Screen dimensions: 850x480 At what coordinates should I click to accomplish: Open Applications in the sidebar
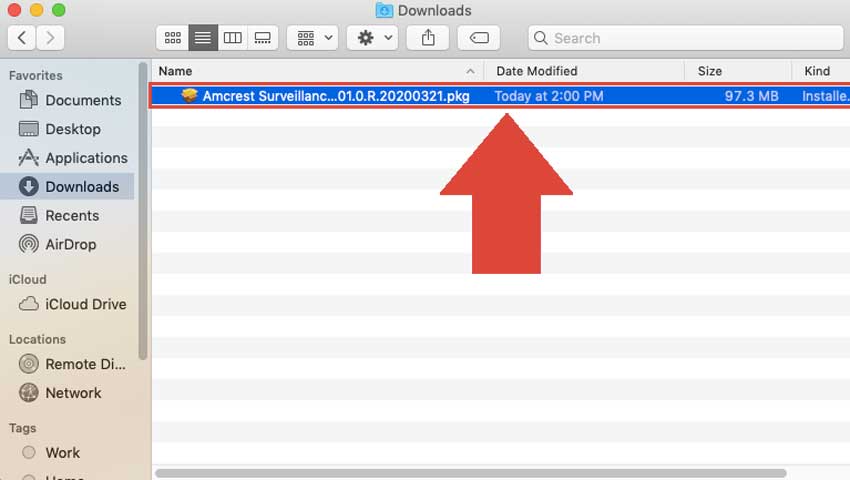(86, 158)
